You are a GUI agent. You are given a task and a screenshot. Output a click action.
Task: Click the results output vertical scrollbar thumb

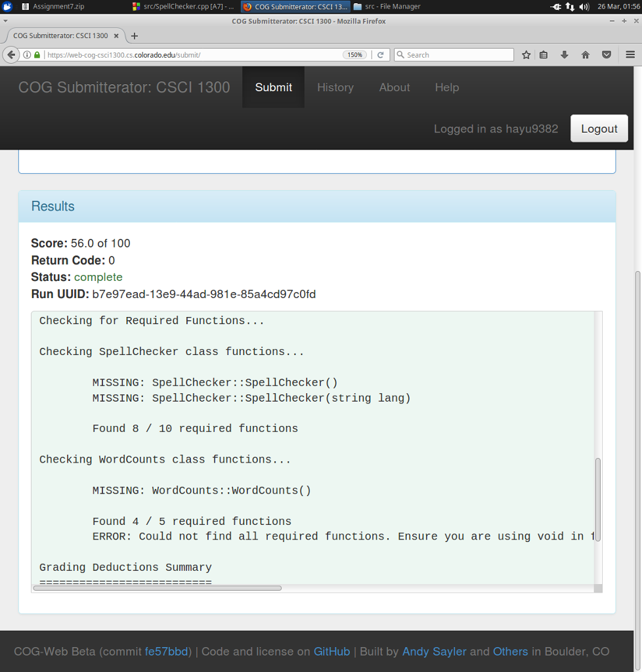pyautogui.click(x=598, y=499)
